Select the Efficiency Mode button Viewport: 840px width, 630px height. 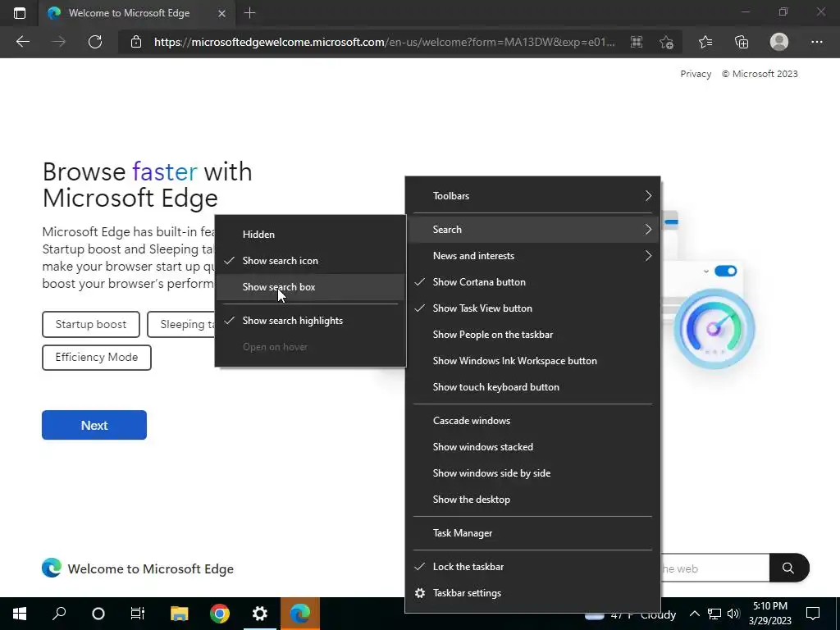tap(97, 358)
